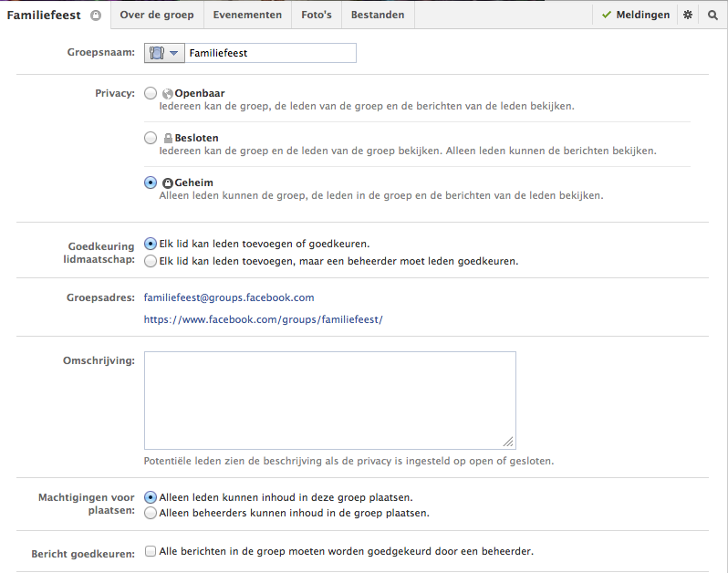Open the gear settings icon
Viewport: 728px width, 573px height.
pyautogui.click(x=688, y=15)
